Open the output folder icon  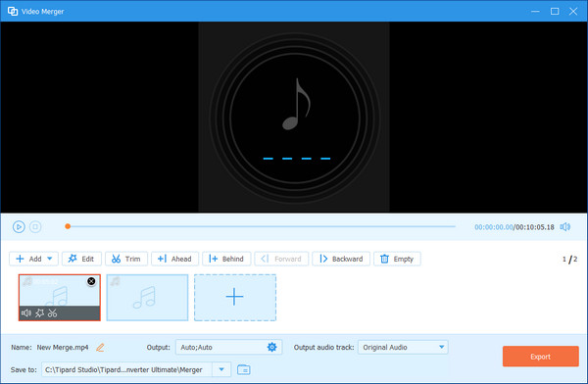point(244,369)
